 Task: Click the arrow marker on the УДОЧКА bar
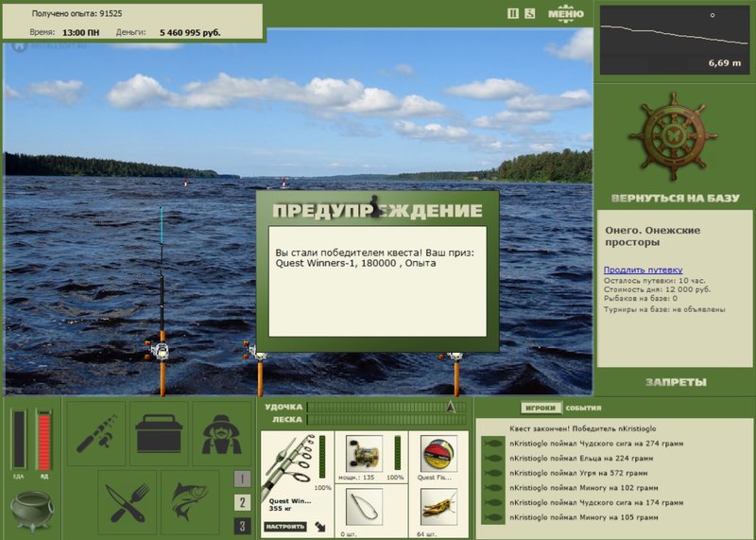coord(451,407)
